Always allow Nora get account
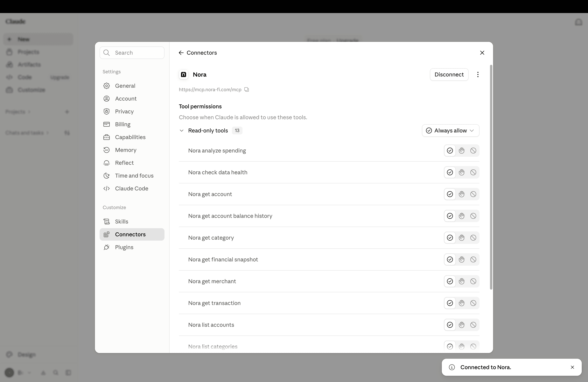 [450, 194]
